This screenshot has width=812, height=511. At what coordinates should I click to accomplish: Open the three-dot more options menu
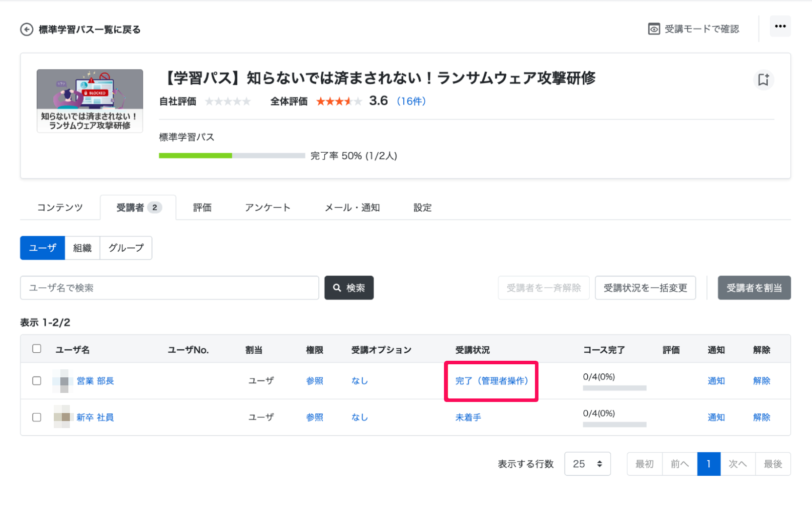point(780,26)
